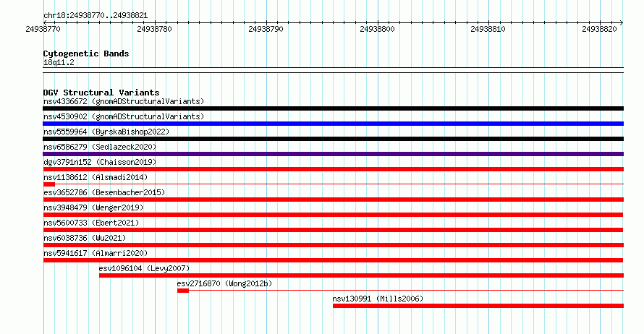Screen dimensions: 644x334
Task: Click the dgv3791n152 Chaisson2019 label
Action: click(100, 162)
